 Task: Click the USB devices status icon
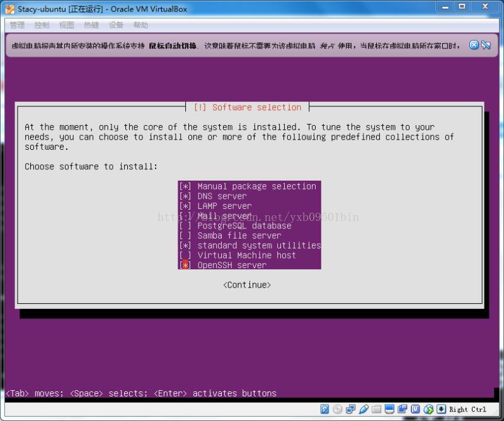click(364, 409)
